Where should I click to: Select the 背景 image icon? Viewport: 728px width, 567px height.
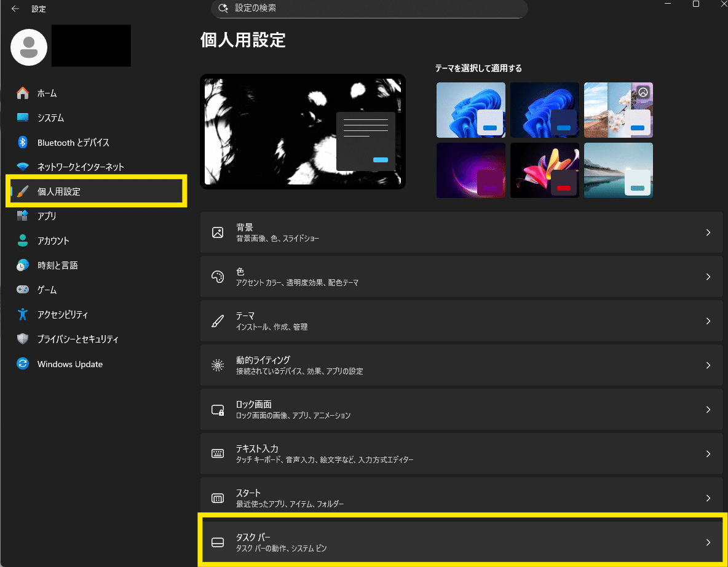click(218, 232)
